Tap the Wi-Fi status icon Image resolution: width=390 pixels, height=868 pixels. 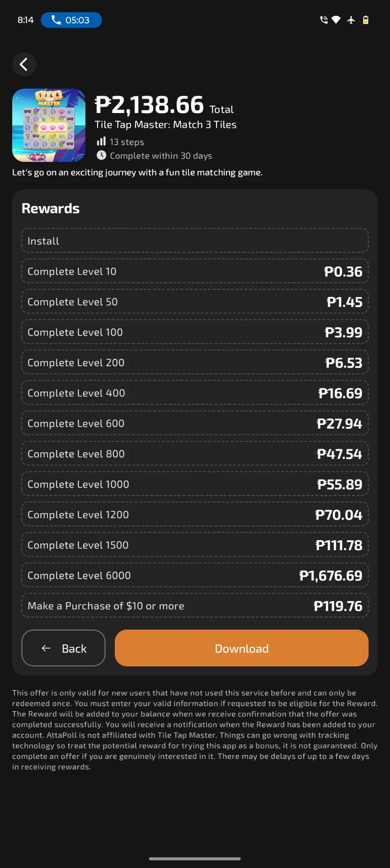(336, 20)
